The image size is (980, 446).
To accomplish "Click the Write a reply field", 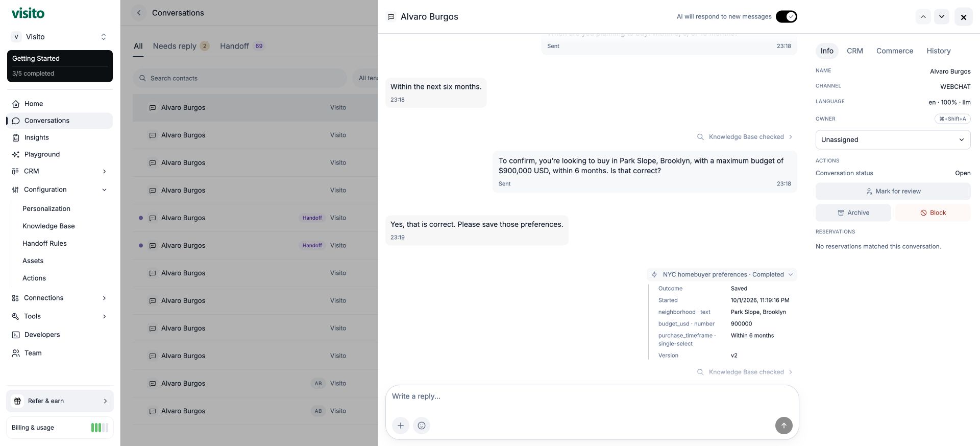I will pyautogui.click(x=592, y=396).
